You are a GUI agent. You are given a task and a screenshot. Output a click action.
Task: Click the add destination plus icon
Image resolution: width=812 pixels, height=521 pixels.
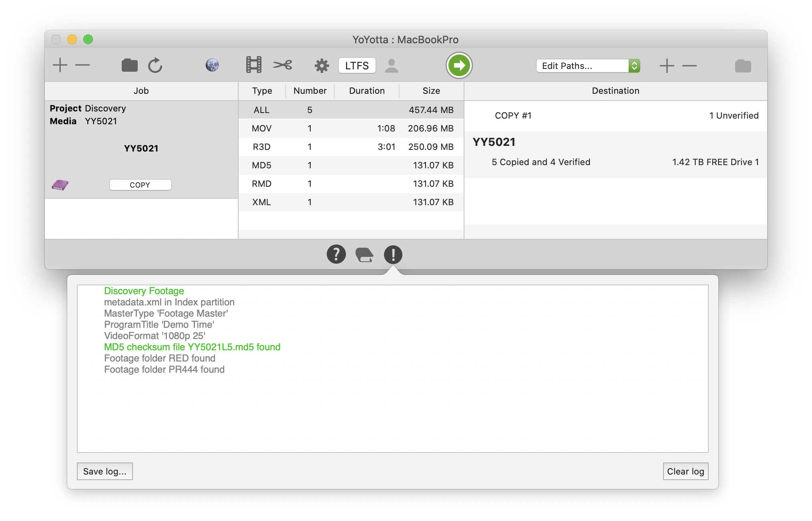click(x=667, y=65)
